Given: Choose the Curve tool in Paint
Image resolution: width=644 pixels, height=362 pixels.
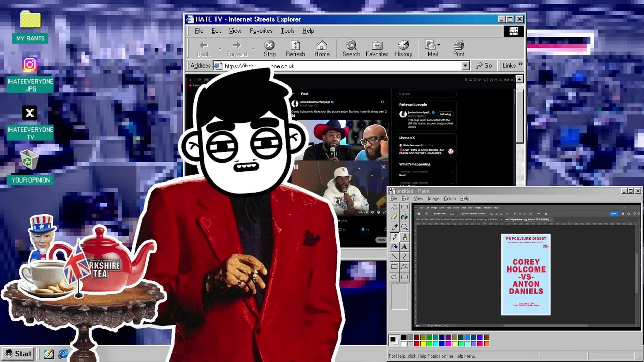Looking at the screenshot, I should [x=405, y=256].
